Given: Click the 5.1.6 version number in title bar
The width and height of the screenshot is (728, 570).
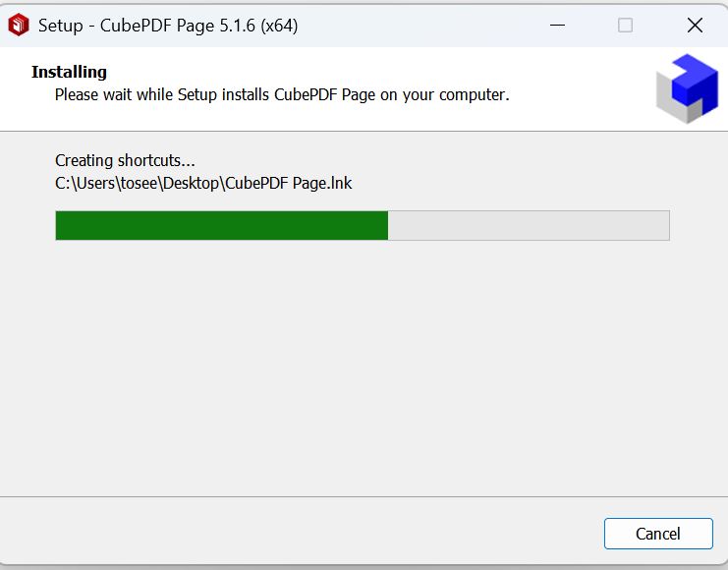Looking at the screenshot, I should tap(237, 26).
